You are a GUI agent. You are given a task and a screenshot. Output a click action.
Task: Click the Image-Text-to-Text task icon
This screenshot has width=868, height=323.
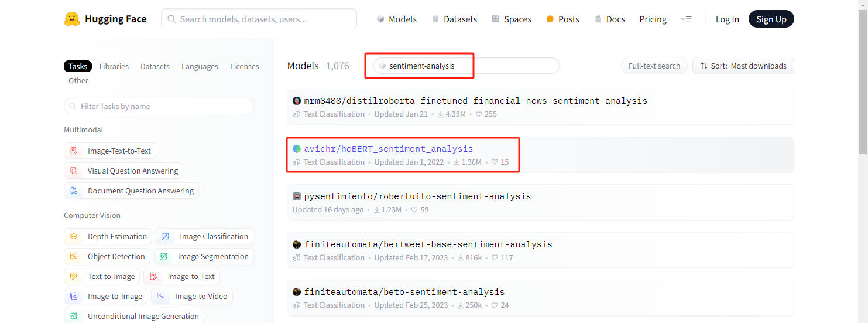point(74,151)
